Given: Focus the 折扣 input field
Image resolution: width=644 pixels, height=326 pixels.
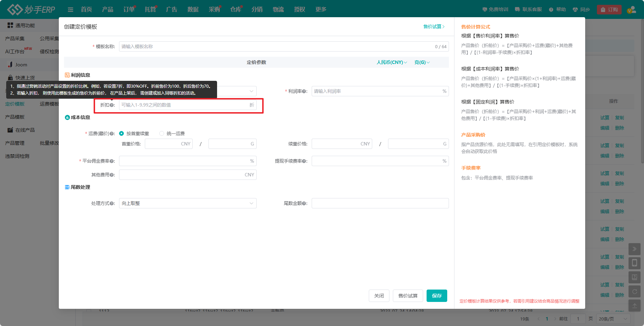Looking at the screenshot, I should click(188, 105).
